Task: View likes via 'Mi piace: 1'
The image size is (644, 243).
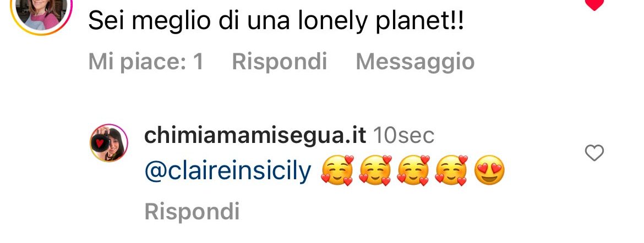Action: tap(146, 62)
